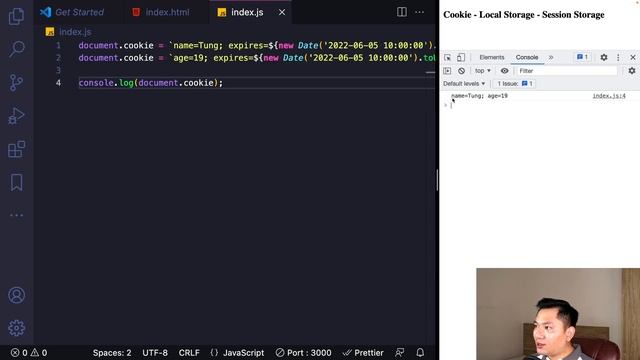The width and height of the screenshot is (640, 360).
Task: Open the top JavaScript context dropdown
Action: tap(482, 71)
